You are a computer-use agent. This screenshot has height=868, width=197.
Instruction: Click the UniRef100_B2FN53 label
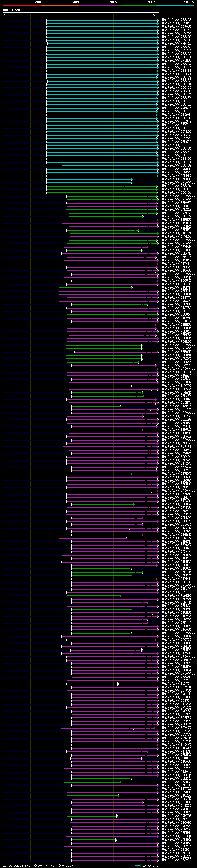pos(176,220)
